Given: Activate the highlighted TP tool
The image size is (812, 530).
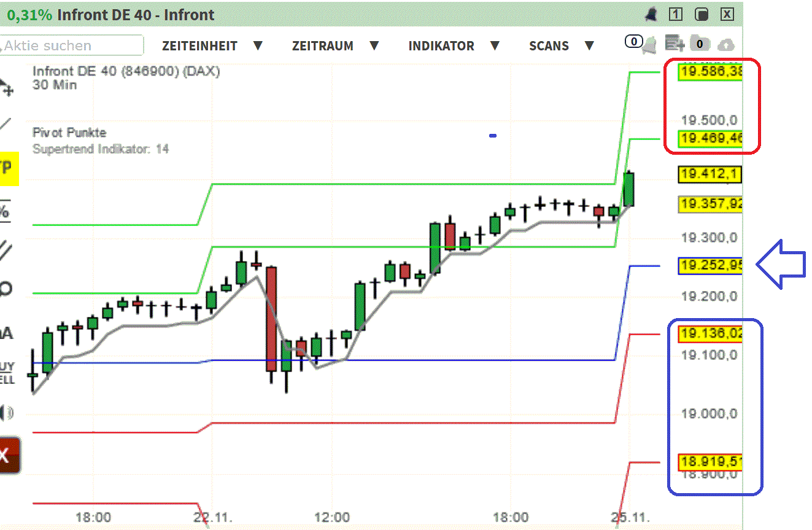Looking at the screenshot, I should 9,169.
